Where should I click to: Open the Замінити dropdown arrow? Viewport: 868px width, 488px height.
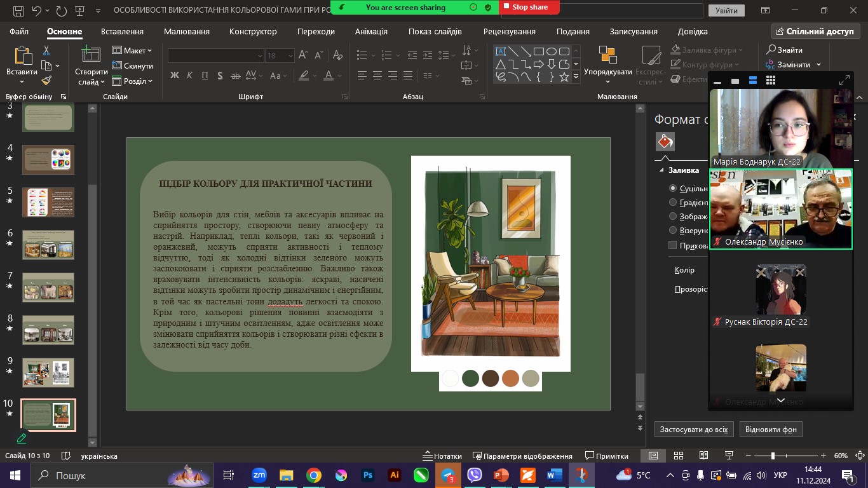[x=818, y=65]
